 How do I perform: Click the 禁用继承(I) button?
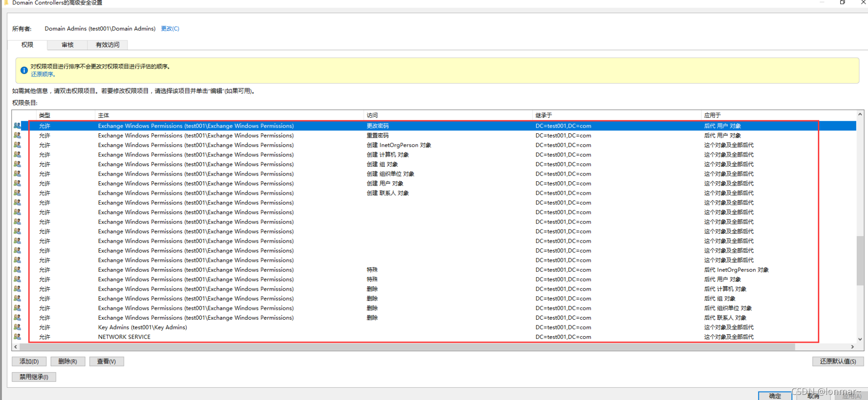(34, 377)
